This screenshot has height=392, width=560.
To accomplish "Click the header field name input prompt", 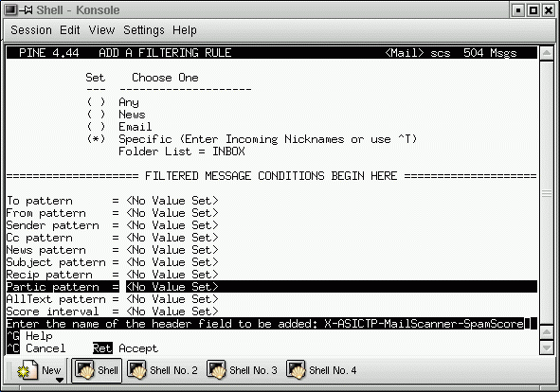I will [272, 324].
